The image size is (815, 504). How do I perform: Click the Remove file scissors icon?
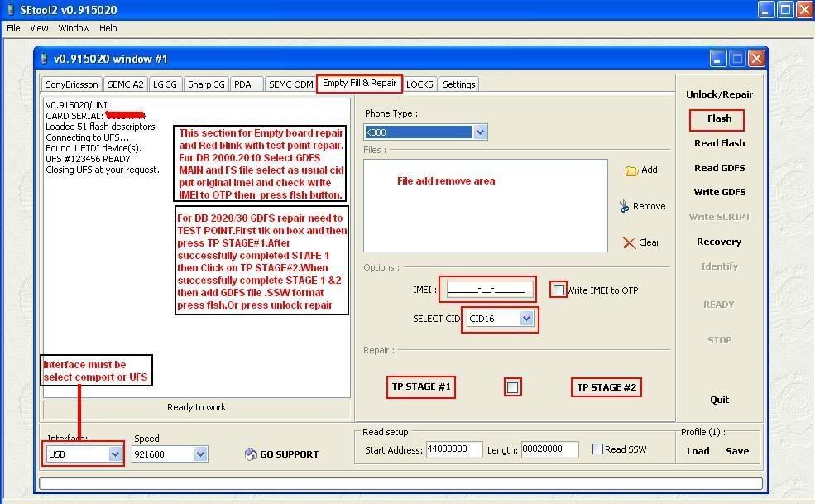624,207
